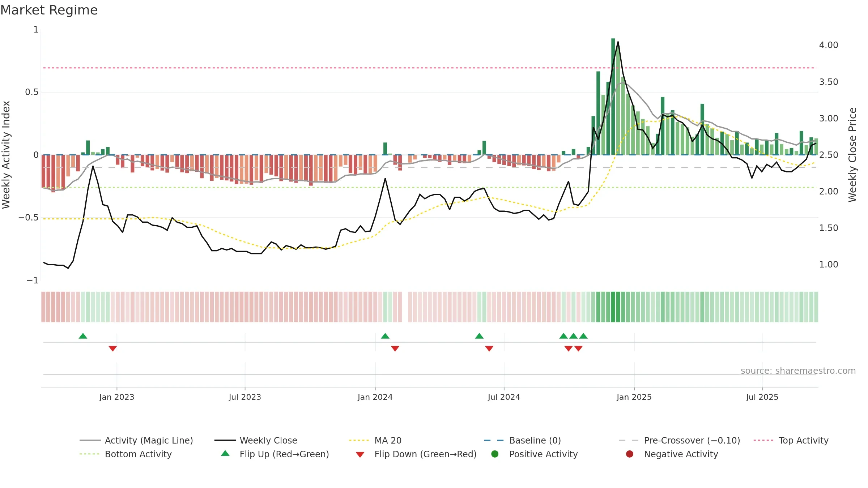This screenshot has width=868, height=488.
Task: Toggle the Bottom Activity legend entry
Action: (x=125, y=454)
